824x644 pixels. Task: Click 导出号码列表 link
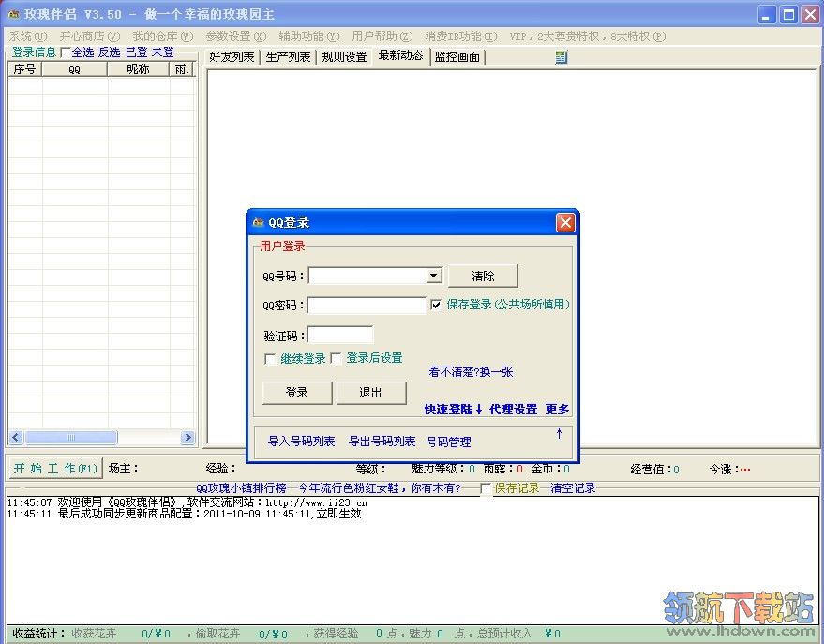pyautogui.click(x=382, y=442)
